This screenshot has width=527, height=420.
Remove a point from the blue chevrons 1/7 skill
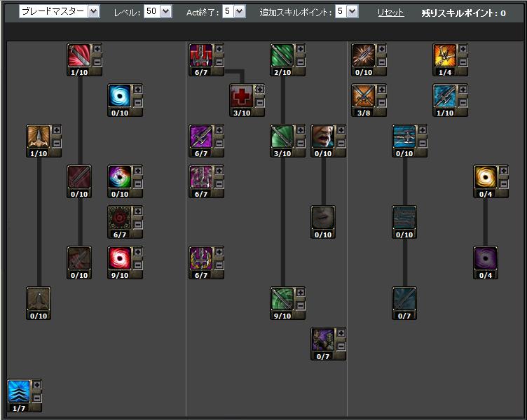[x=37, y=398]
